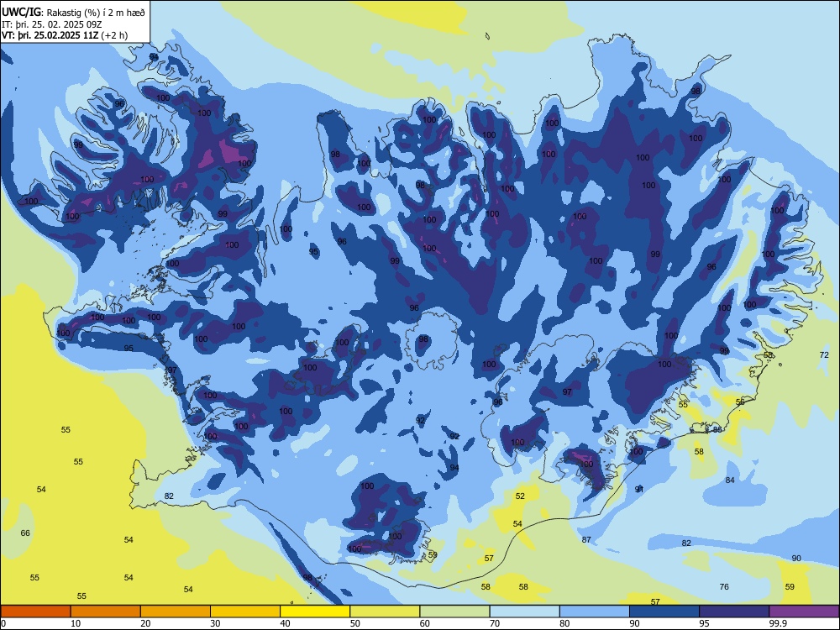Screen dimensions: 840x630
Task: Click the orange 10–20 legend color
Action: tap(106, 612)
